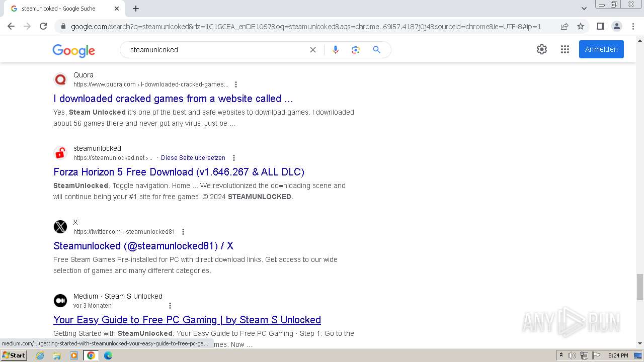The height and width of the screenshot is (362, 644).
Task: Switch to Chrome in the taskbar
Action: (x=91, y=355)
